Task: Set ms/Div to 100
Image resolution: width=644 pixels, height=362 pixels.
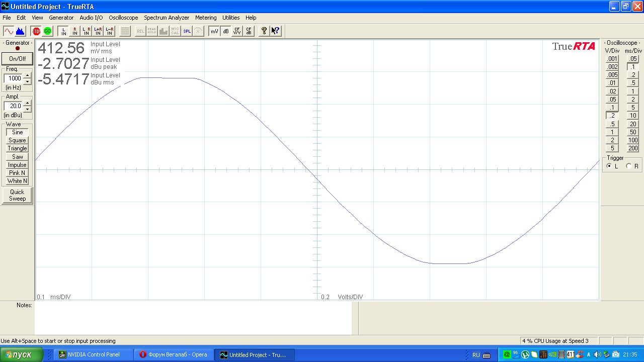Action: point(633,140)
